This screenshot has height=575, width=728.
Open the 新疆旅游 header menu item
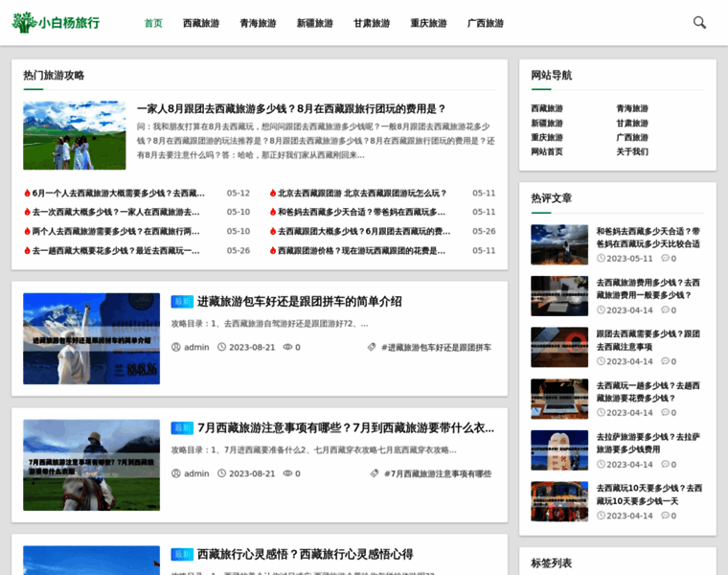tap(315, 23)
